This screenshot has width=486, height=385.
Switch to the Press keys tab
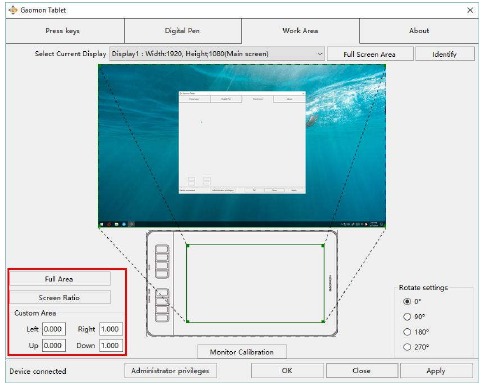(x=65, y=31)
